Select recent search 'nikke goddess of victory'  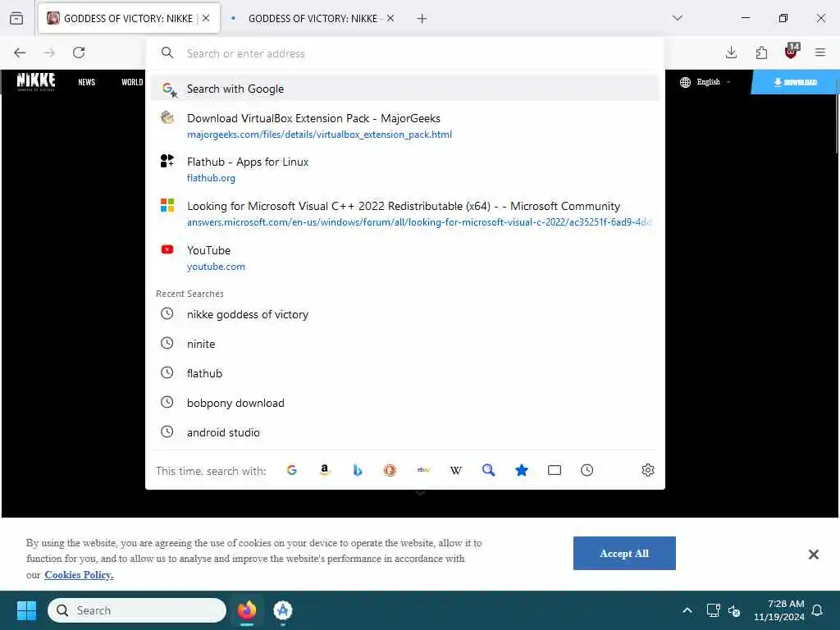[x=405, y=314]
